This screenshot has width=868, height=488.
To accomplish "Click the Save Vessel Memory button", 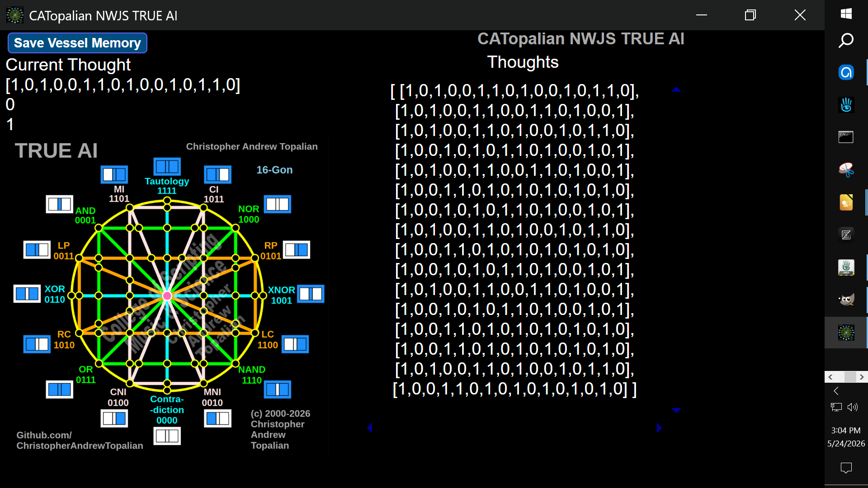I will [77, 43].
